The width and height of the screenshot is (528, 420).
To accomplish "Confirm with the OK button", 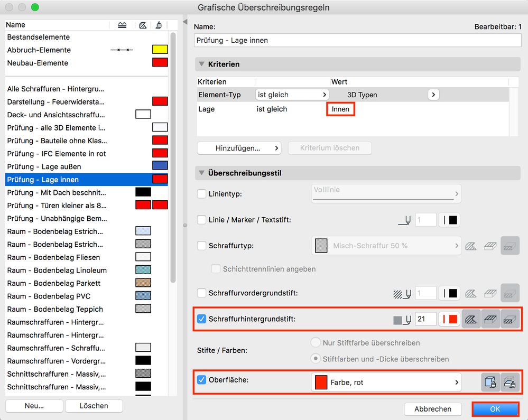I will point(495,409).
